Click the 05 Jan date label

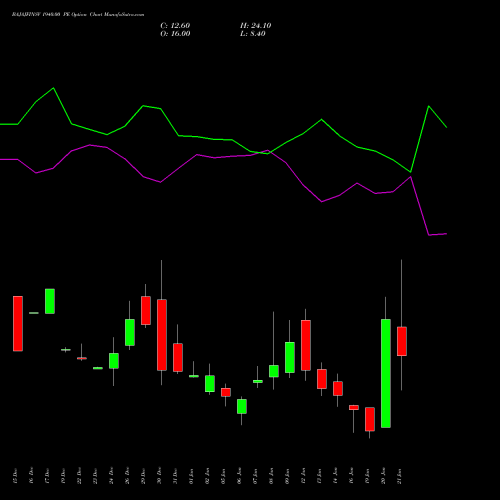(x=223, y=476)
